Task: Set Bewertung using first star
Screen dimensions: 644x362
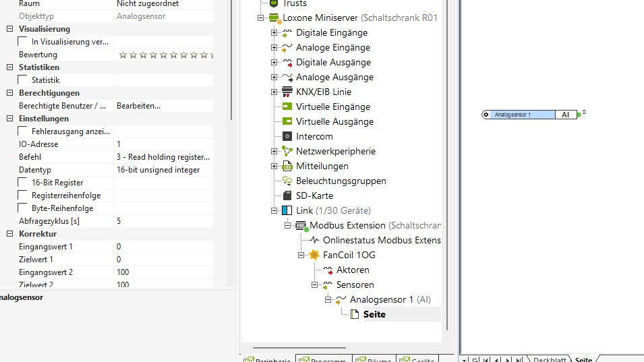Action: tap(123, 55)
